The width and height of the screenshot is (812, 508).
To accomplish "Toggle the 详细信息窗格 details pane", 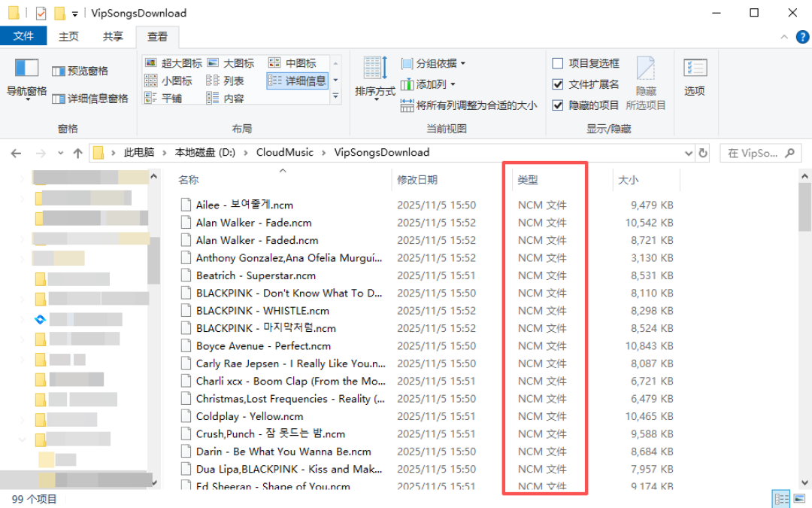I will coord(90,99).
